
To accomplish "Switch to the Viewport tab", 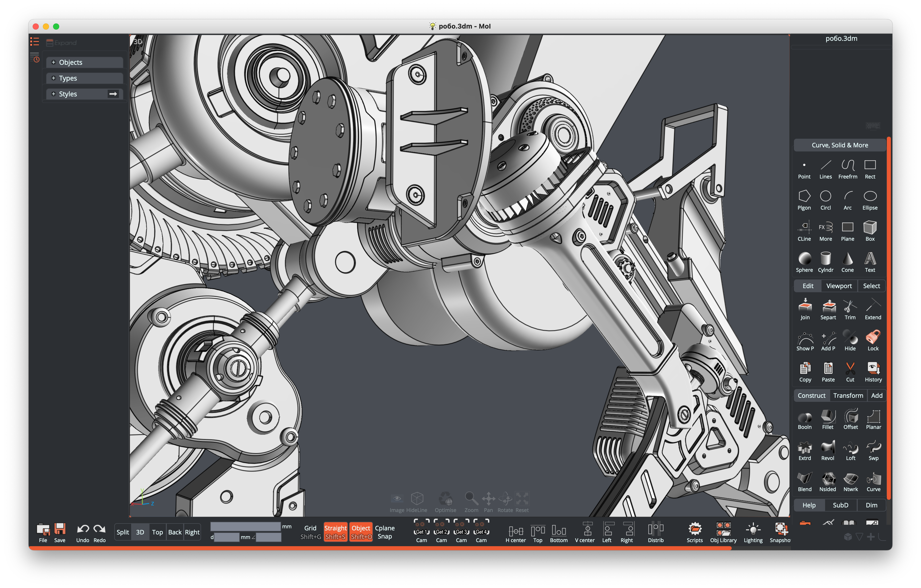I will coord(839,286).
